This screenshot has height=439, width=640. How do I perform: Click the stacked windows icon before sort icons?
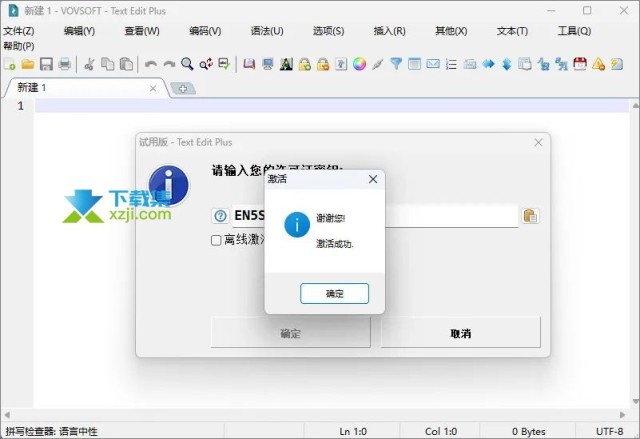(x=524, y=64)
